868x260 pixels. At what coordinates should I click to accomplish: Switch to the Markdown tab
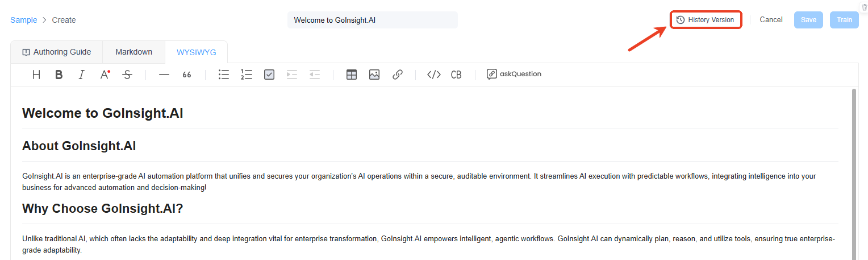click(134, 52)
